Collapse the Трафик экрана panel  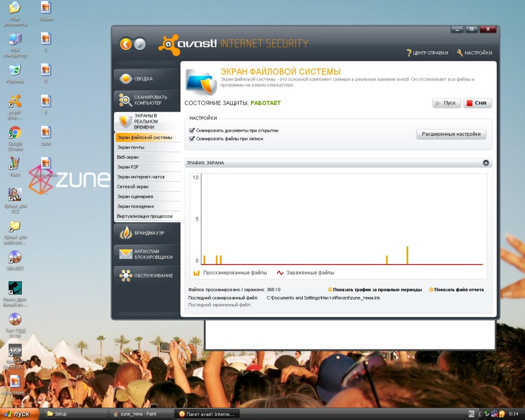pos(486,163)
